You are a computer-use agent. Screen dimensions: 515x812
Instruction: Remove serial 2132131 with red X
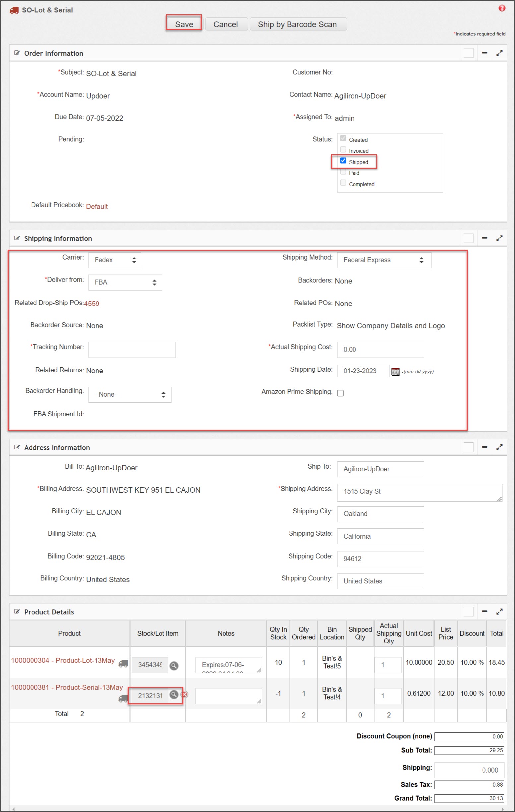[184, 694]
